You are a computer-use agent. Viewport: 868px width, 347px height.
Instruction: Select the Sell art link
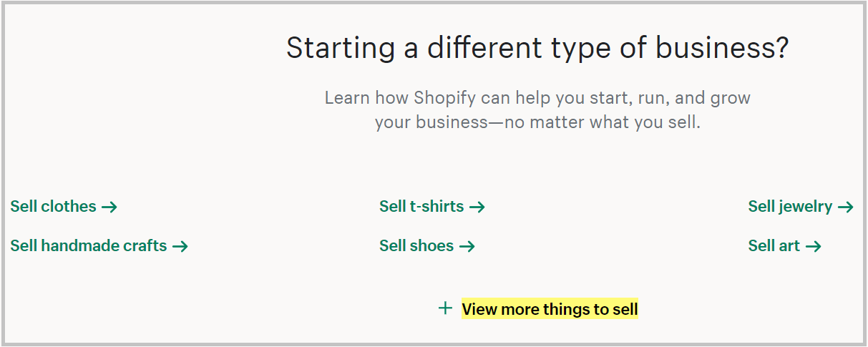(x=774, y=246)
